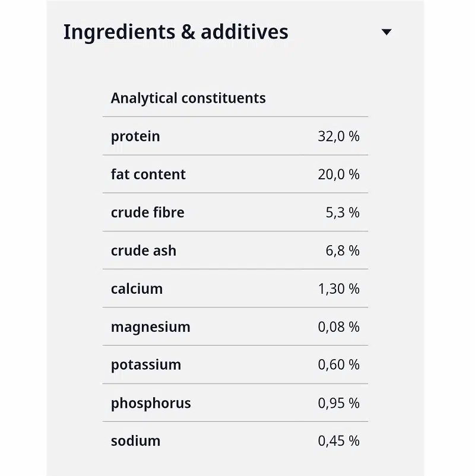
Task: Select the 0,08 % magnesium value
Action: [338, 327]
